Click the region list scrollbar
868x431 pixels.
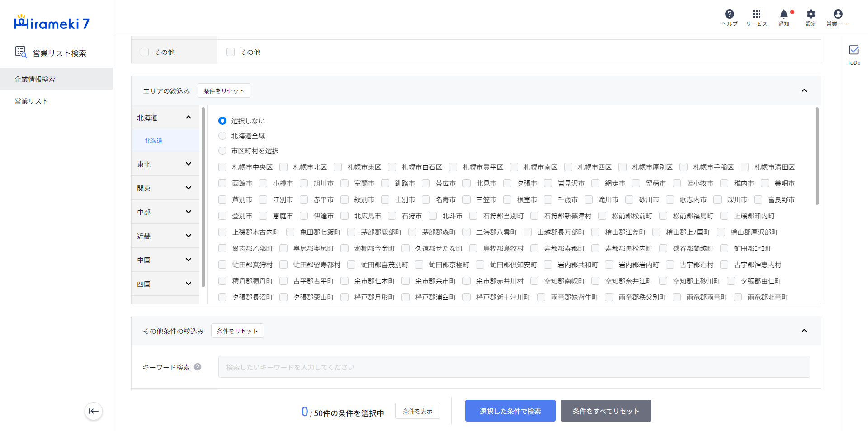pos(203,197)
